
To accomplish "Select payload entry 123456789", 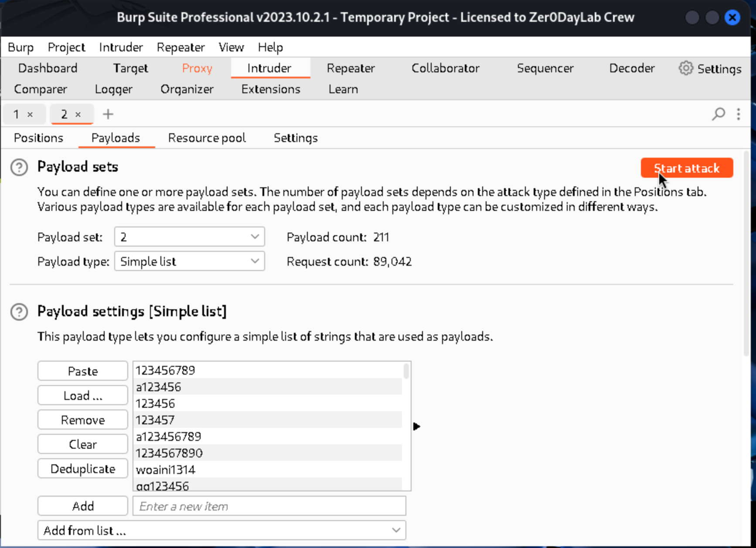I will (268, 370).
